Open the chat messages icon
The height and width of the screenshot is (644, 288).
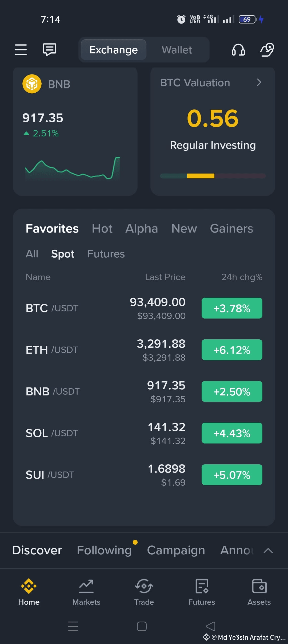click(x=50, y=50)
